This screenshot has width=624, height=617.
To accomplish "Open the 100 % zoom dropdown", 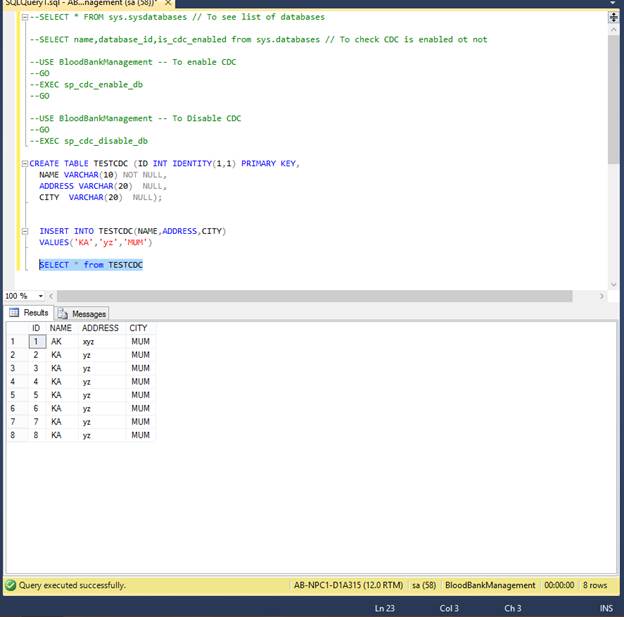I will (x=41, y=296).
